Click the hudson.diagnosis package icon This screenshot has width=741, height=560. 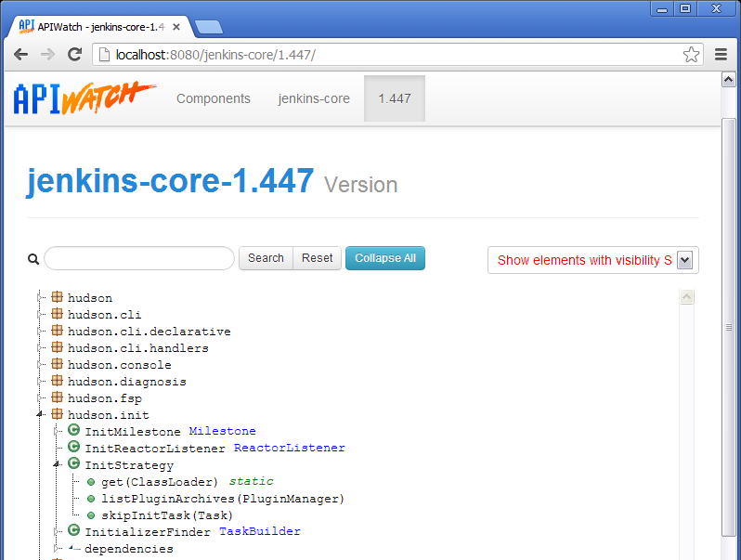tap(57, 381)
